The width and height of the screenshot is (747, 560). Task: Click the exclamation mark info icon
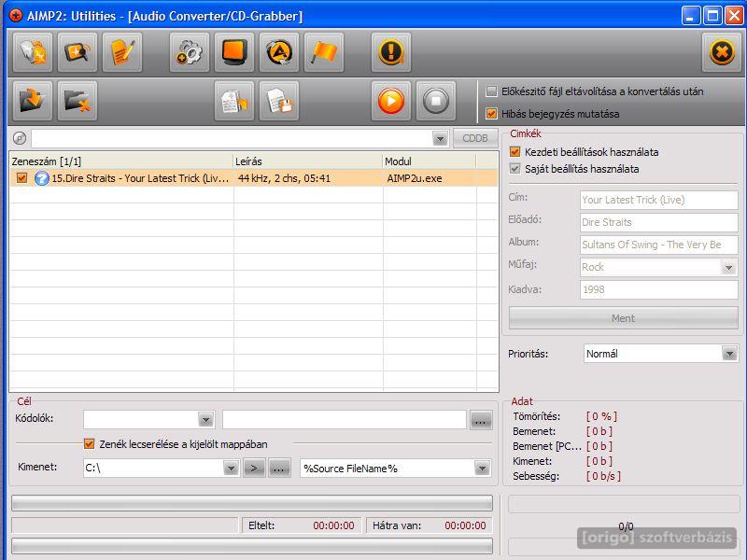[x=390, y=52]
